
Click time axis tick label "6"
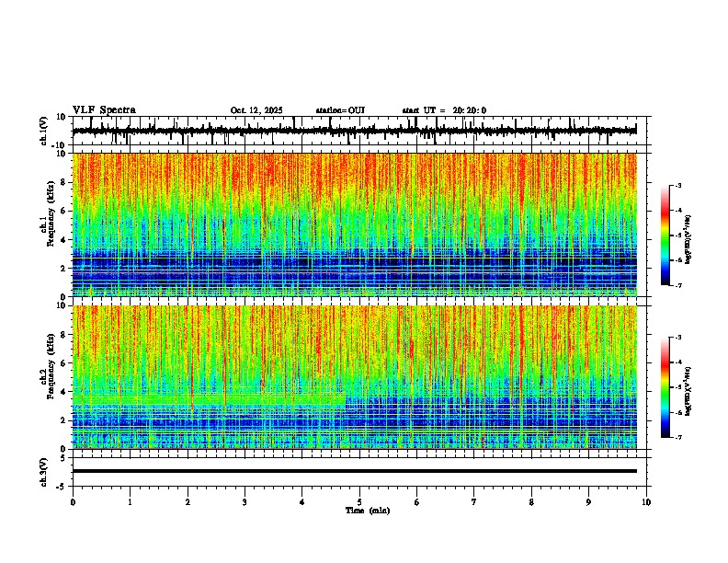(x=417, y=502)
